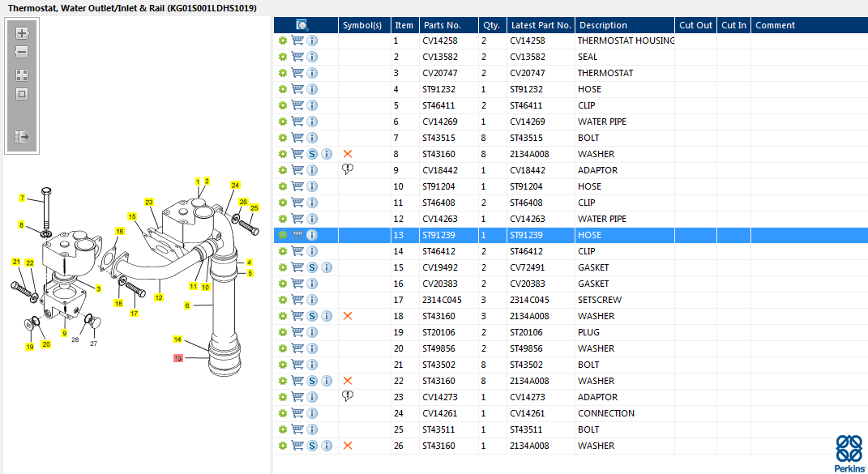868x474 pixels.
Task: Sort by the Symbol(s) column header
Action: 364,25
